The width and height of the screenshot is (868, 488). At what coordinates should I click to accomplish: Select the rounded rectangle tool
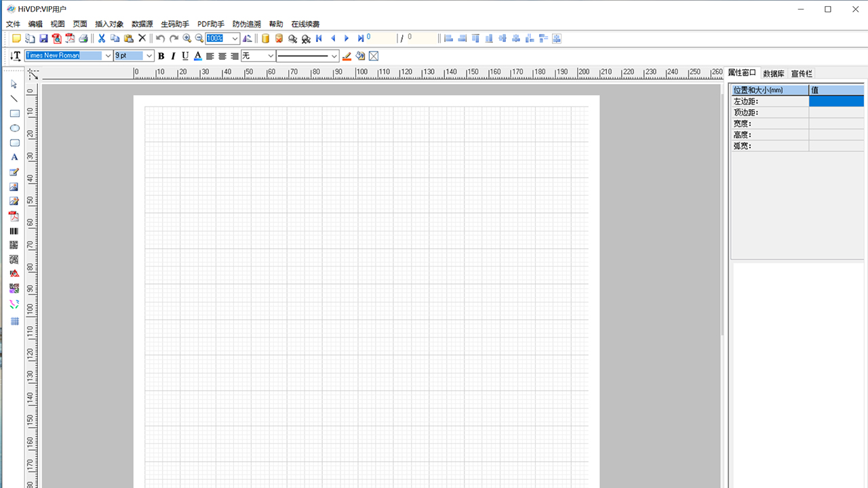point(14,143)
